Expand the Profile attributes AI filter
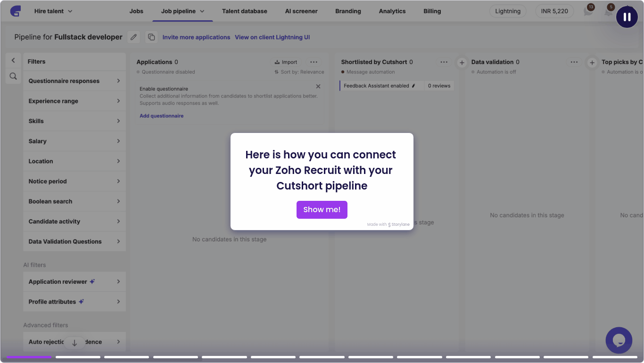Screen dimensions: 644x363 tap(74, 302)
